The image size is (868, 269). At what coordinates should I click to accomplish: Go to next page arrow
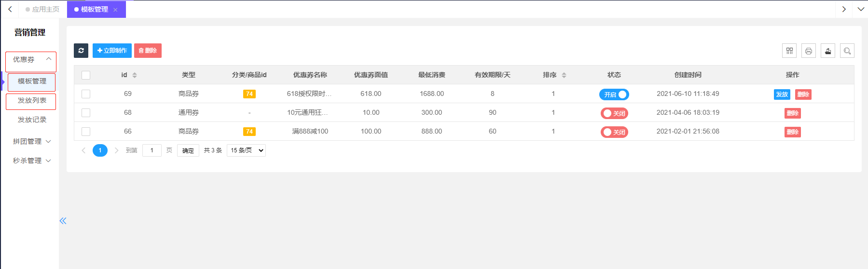coord(116,150)
